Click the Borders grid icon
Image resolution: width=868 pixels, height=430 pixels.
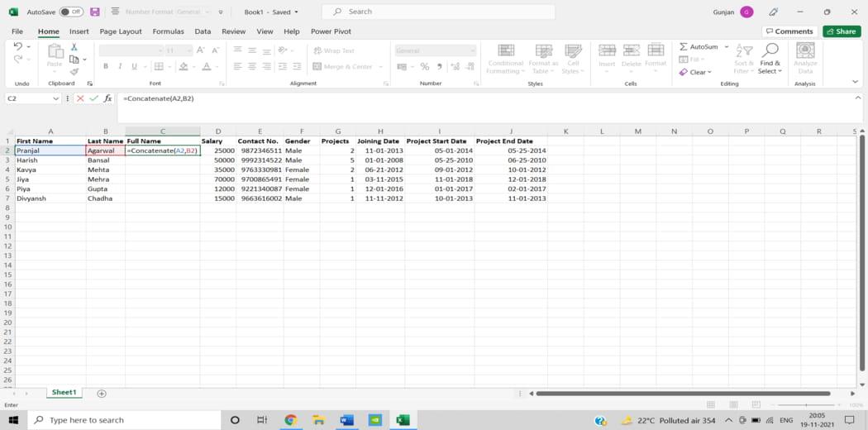[159, 66]
